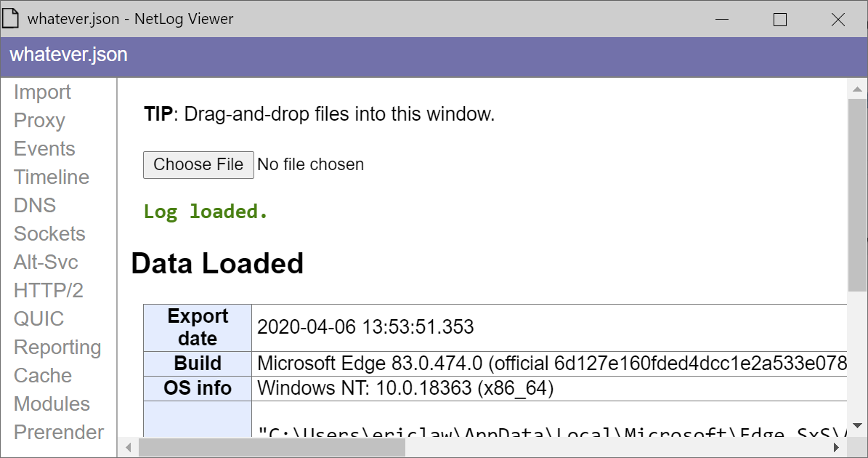Open the HTTP/2 tab
Image resolution: width=868 pixels, height=458 pixels.
point(49,291)
